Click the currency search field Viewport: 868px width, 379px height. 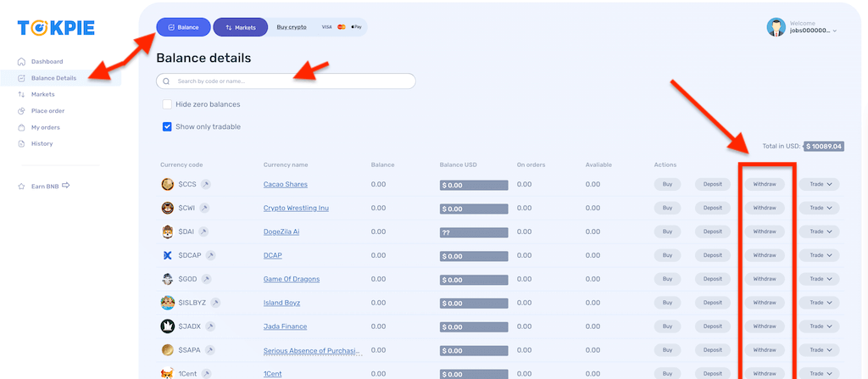[x=287, y=81]
